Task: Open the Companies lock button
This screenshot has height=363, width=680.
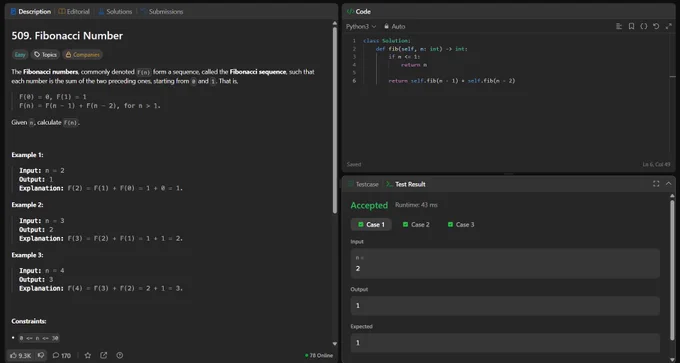Action: pos(82,55)
